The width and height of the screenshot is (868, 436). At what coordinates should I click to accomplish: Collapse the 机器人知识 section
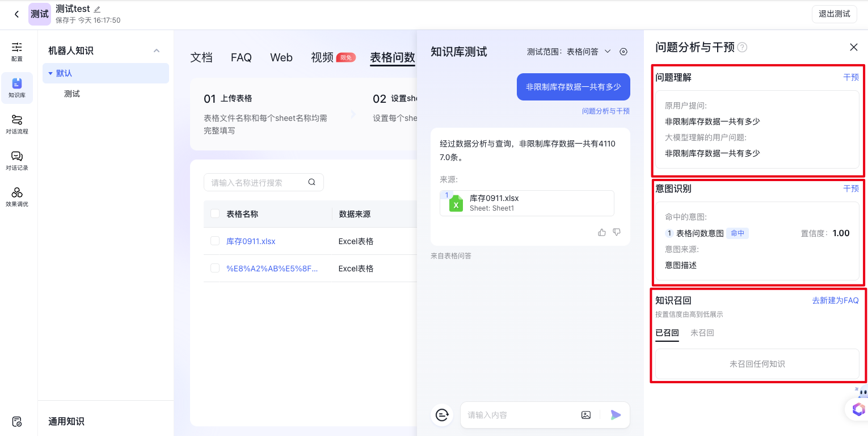(x=157, y=51)
